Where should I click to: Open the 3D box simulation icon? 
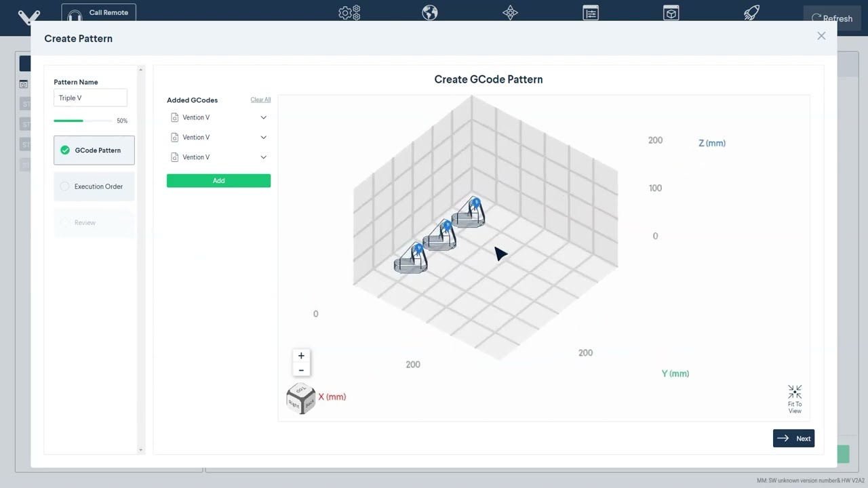tap(671, 12)
